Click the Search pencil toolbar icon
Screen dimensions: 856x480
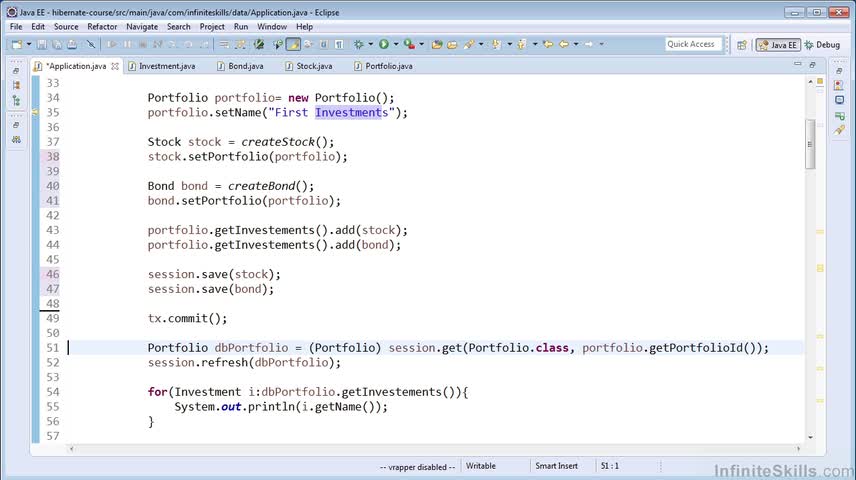[468, 44]
